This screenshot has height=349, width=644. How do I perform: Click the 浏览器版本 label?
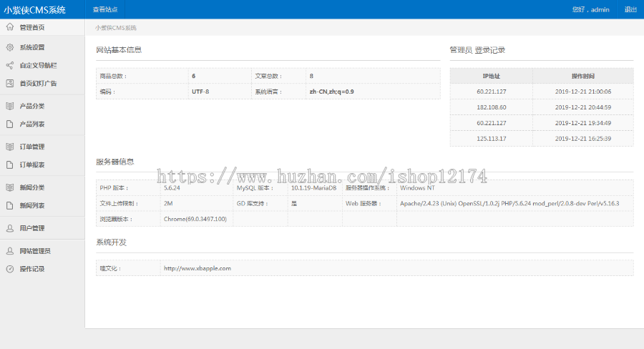116,219
